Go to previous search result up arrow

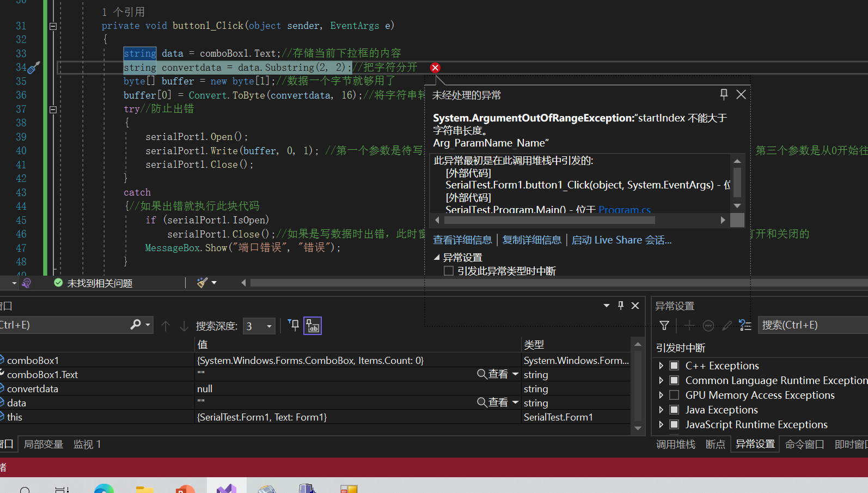(166, 326)
